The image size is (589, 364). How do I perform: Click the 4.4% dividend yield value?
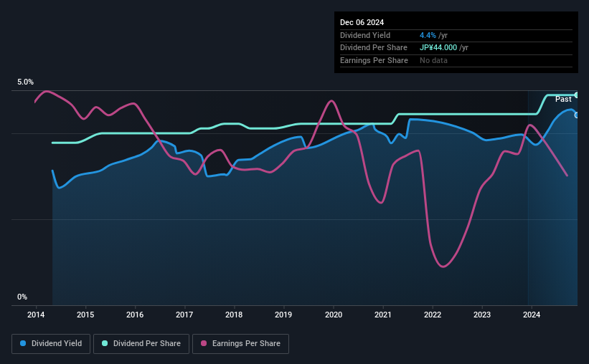(428, 35)
